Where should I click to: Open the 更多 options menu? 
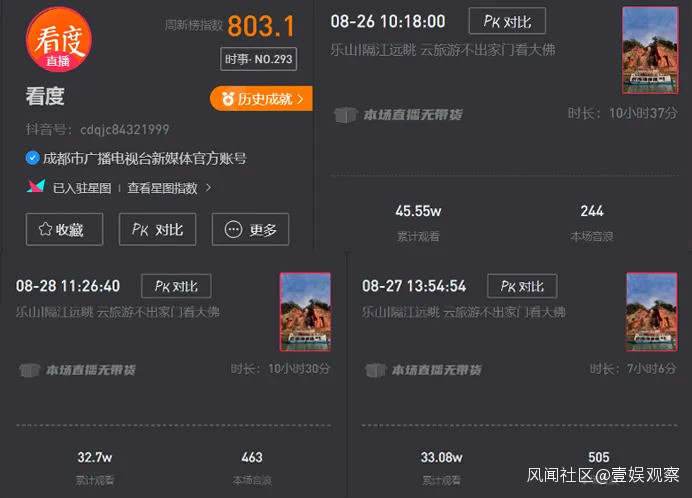pos(250,230)
